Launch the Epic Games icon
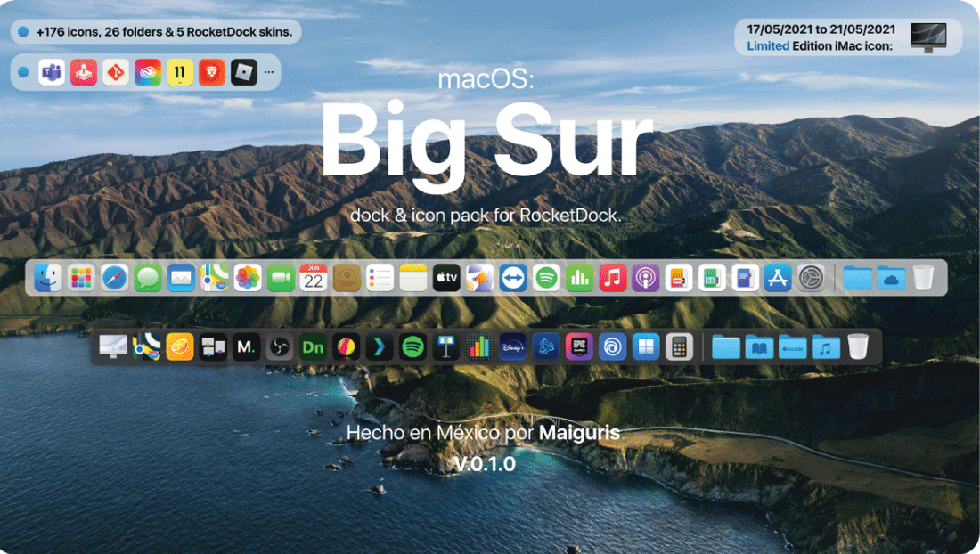 tap(579, 346)
